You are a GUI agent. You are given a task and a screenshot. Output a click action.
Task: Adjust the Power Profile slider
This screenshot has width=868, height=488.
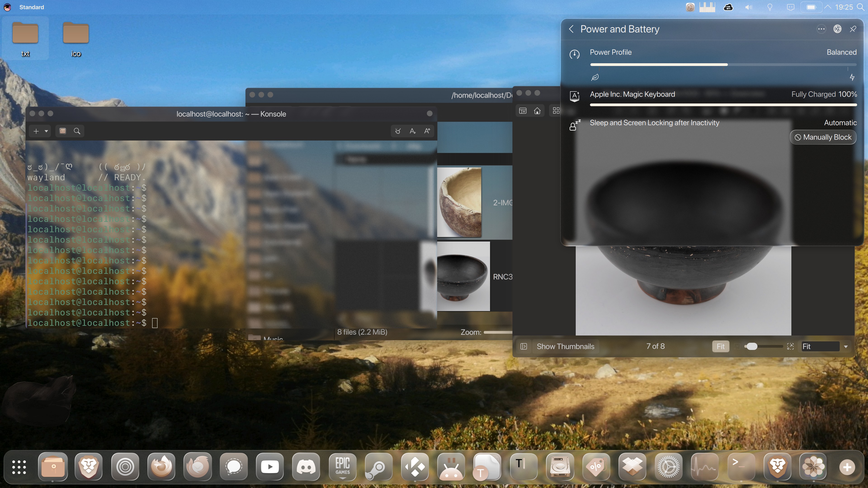tap(723, 64)
